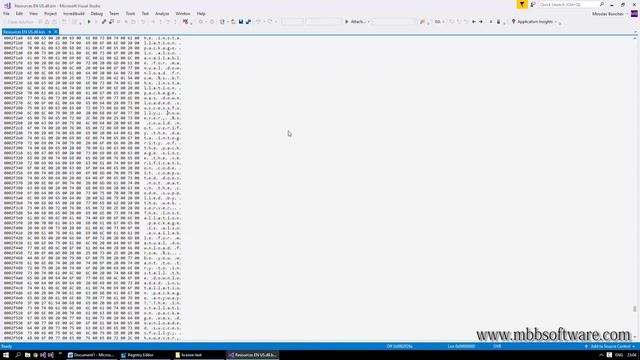Switch to Document1 Microsoft Word taskbar item
640x360 pixels.
(91, 355)
